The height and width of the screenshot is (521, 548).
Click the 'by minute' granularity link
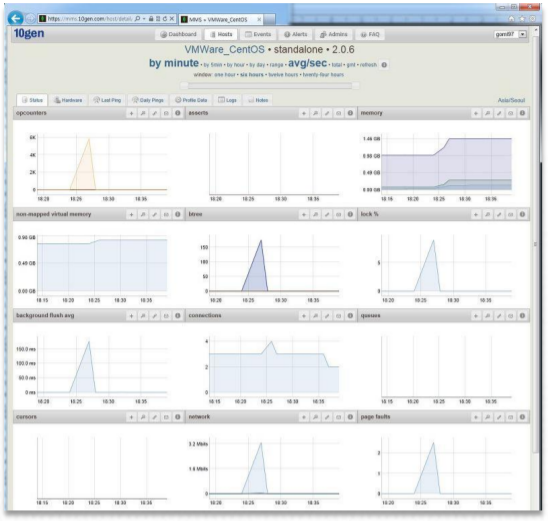coord(174,63)
